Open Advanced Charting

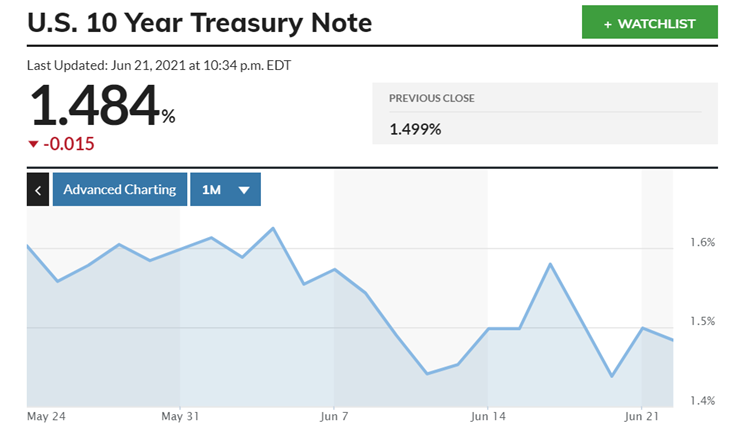point(120,189)
